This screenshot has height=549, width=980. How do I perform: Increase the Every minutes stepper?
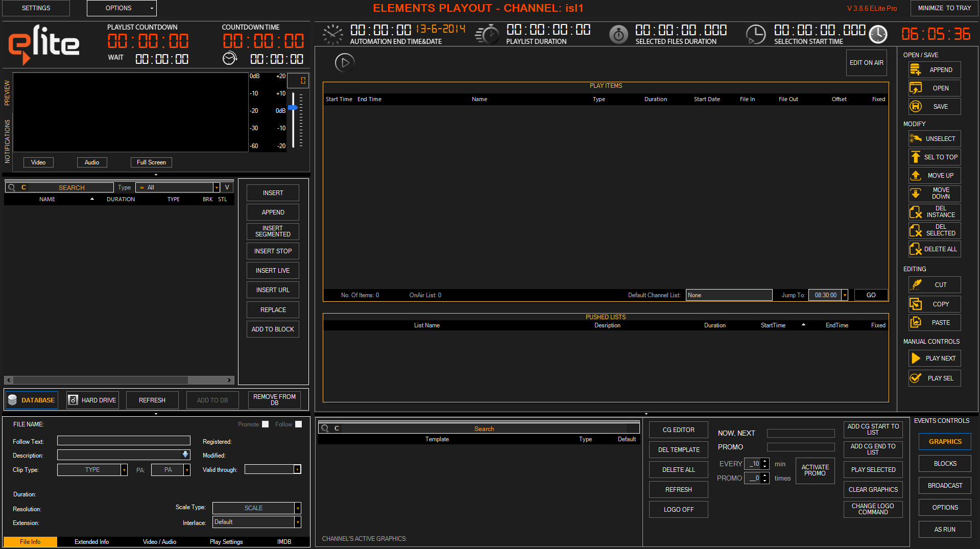coord(764,461)
